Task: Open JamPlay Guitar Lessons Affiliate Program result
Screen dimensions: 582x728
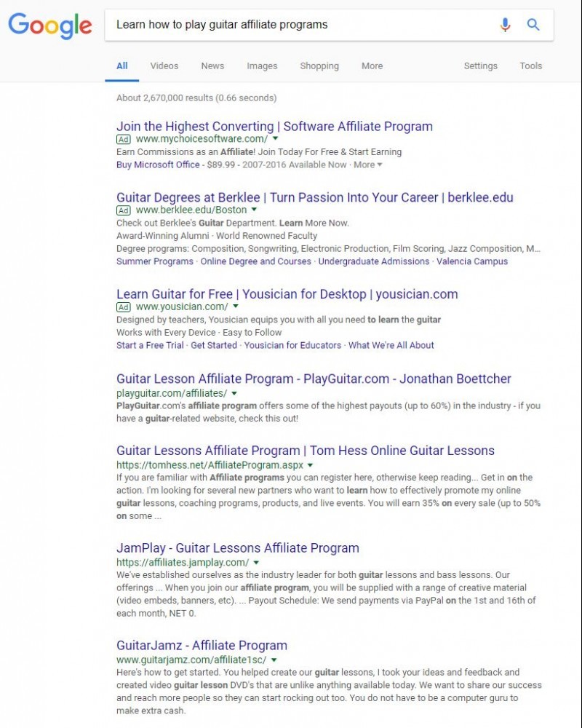Action: [x=238, y=548]
